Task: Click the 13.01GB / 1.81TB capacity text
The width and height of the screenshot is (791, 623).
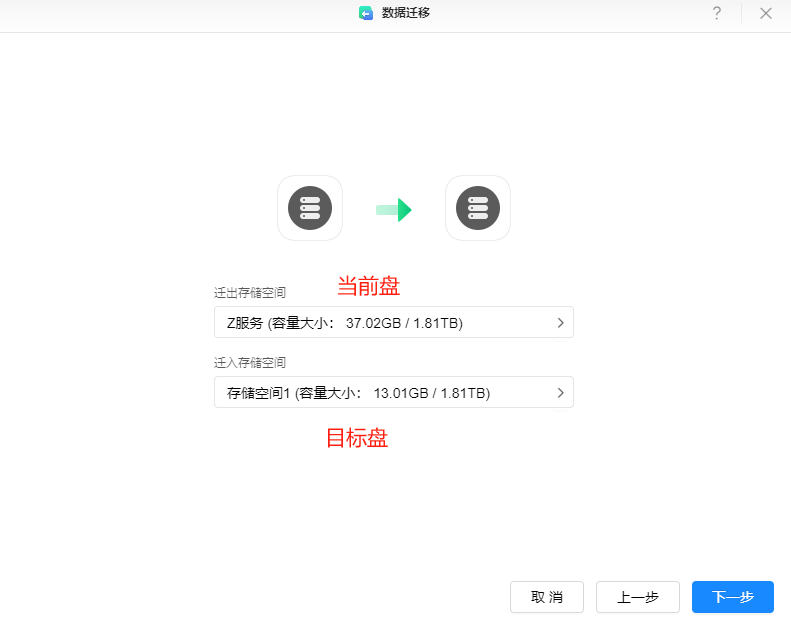Action: tap(431, 393)
